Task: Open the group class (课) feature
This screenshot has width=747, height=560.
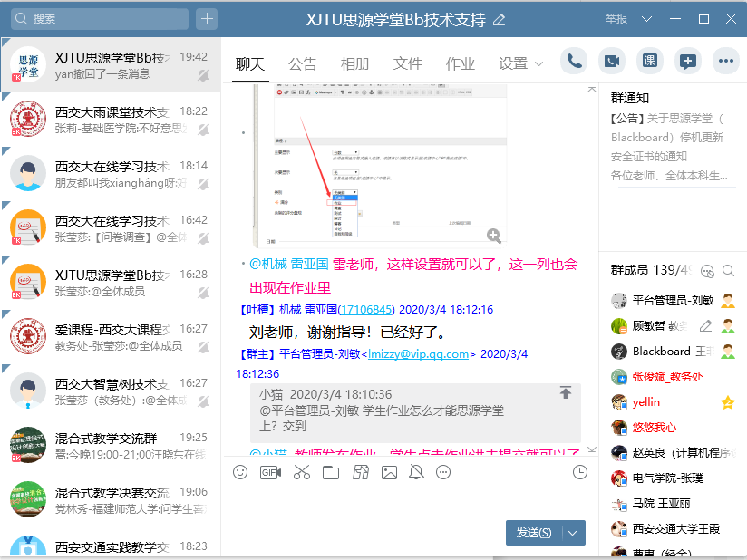Action: pos(650,62)
